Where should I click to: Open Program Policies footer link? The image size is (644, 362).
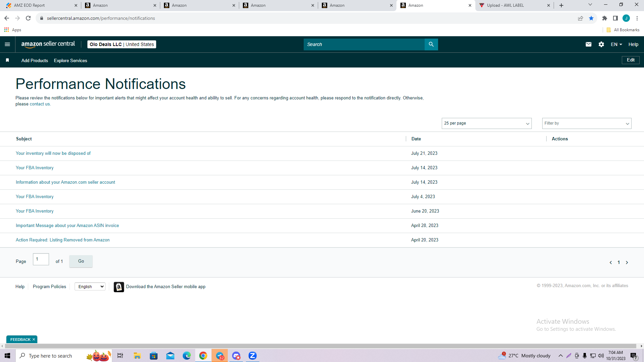(49, 286)
